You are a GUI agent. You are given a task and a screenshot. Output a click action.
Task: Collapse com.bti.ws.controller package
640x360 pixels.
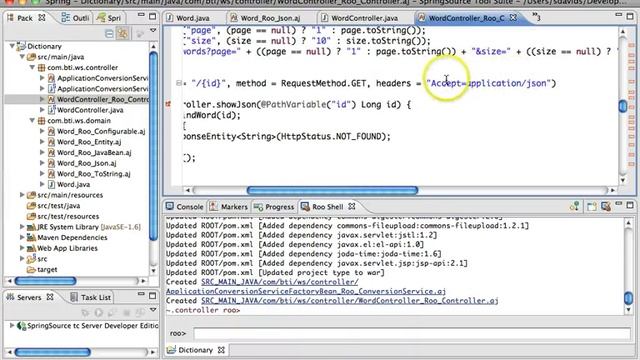pyautogui.click(x=32, y=67)
